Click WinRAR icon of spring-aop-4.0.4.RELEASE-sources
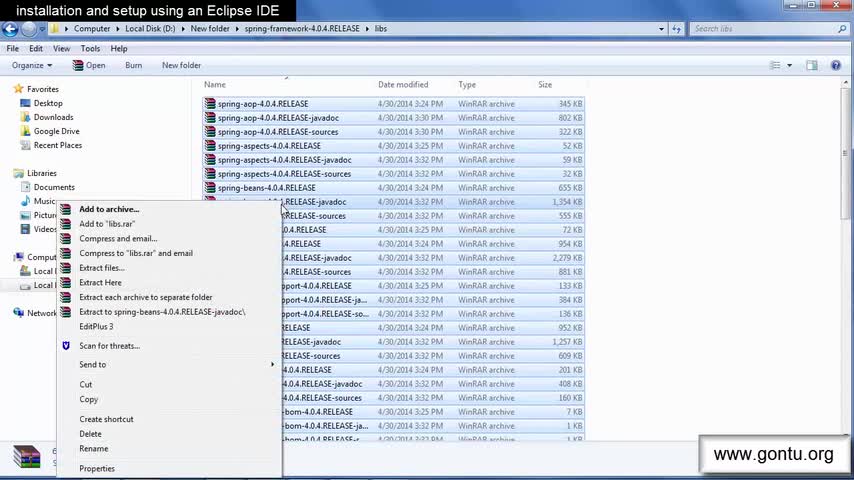 click(x=210, y=132)
